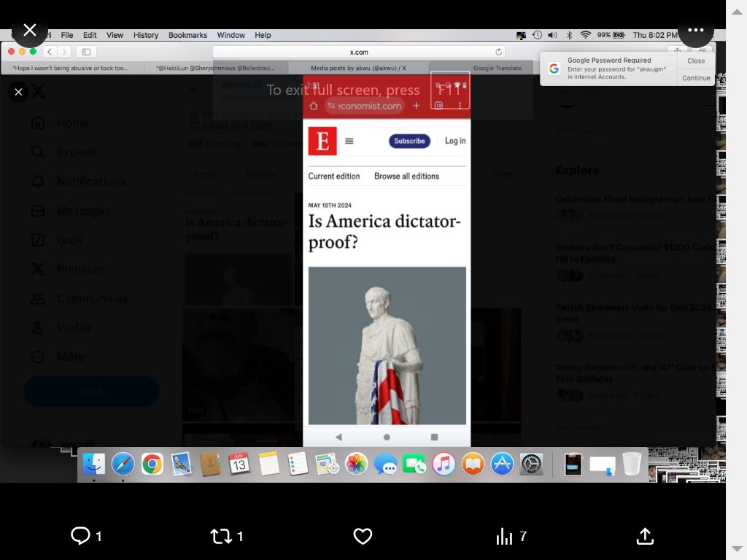Open the Trash in the Dock
Viewport: 747px width, 560px height.
(631, 464)
